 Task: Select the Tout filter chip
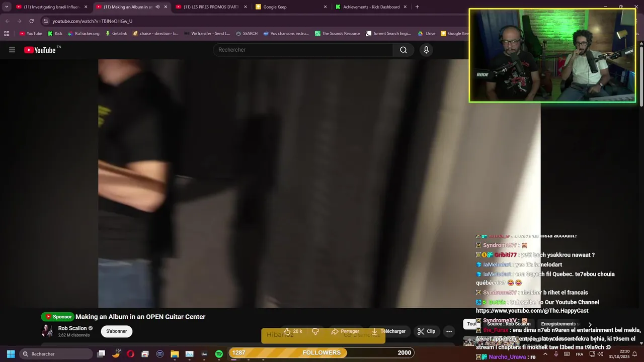472,324
